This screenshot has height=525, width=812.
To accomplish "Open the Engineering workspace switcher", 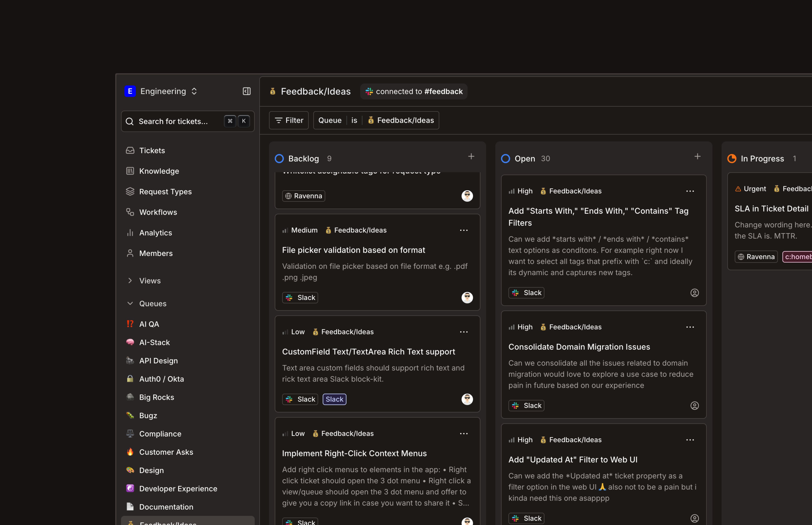I will pos(163,91).
